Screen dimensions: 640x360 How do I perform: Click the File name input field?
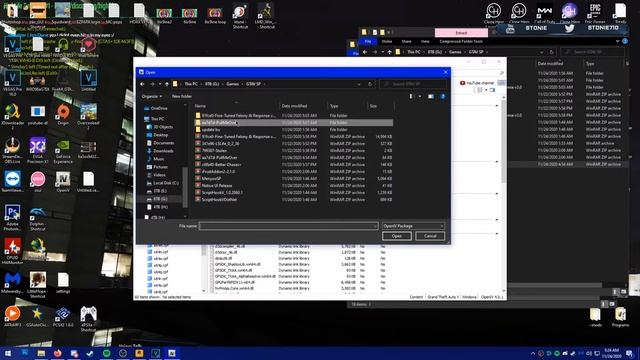pyautogui.click(x=288, y=226)
